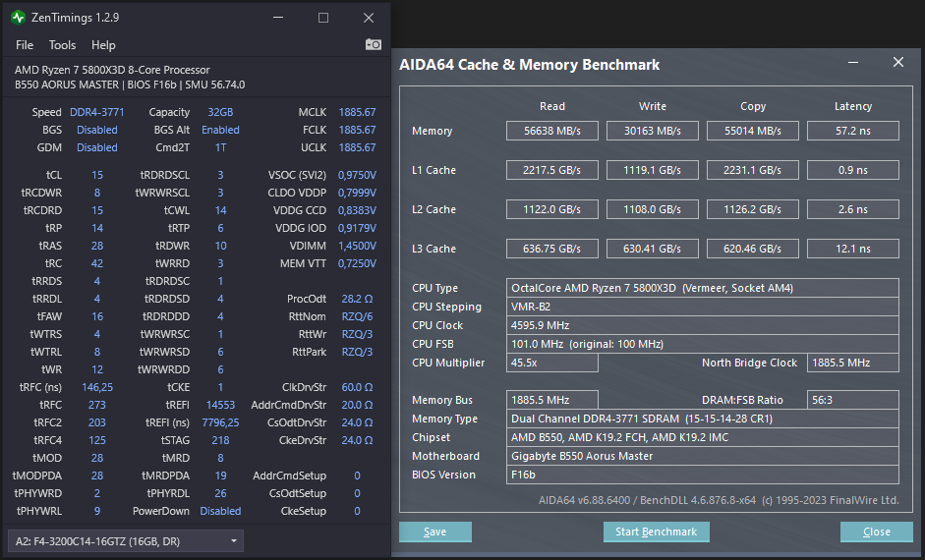Open the File menu in ZenTimings
This screenshot has height=560, width=925.
point(25,45)
